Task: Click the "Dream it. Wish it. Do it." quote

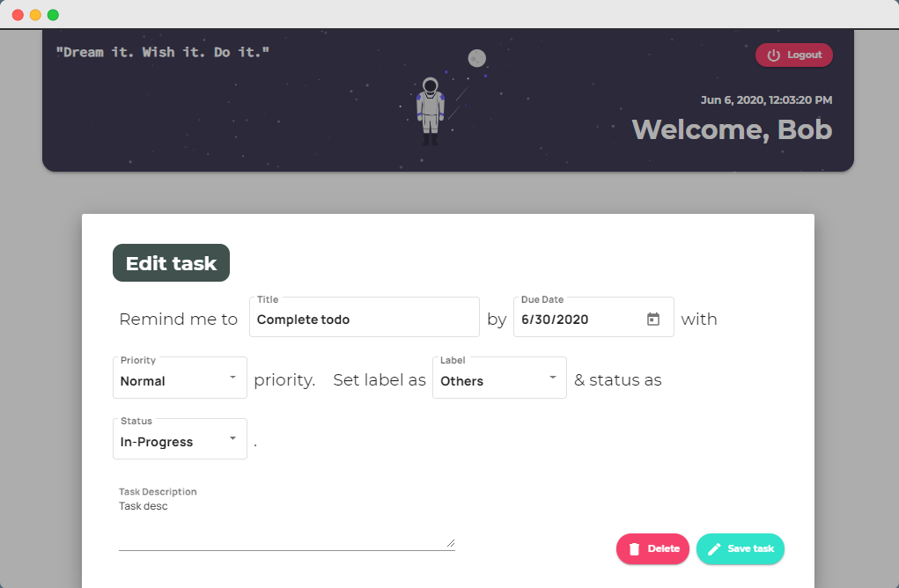Action: click(x=163, y=52)
